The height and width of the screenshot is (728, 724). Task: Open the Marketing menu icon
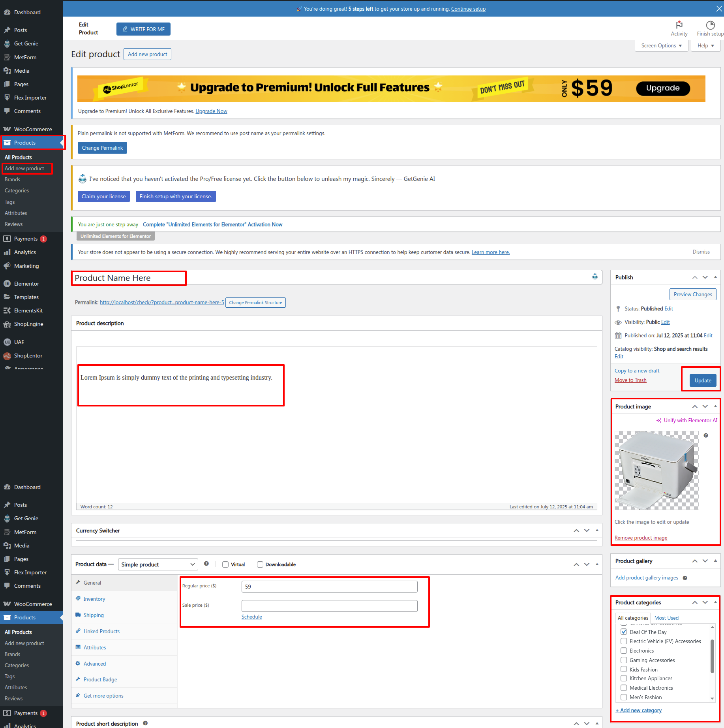[7, 266]
